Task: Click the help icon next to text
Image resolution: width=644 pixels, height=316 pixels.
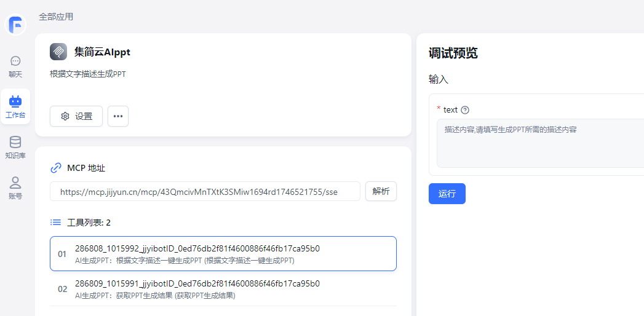Action: [465, 110]
